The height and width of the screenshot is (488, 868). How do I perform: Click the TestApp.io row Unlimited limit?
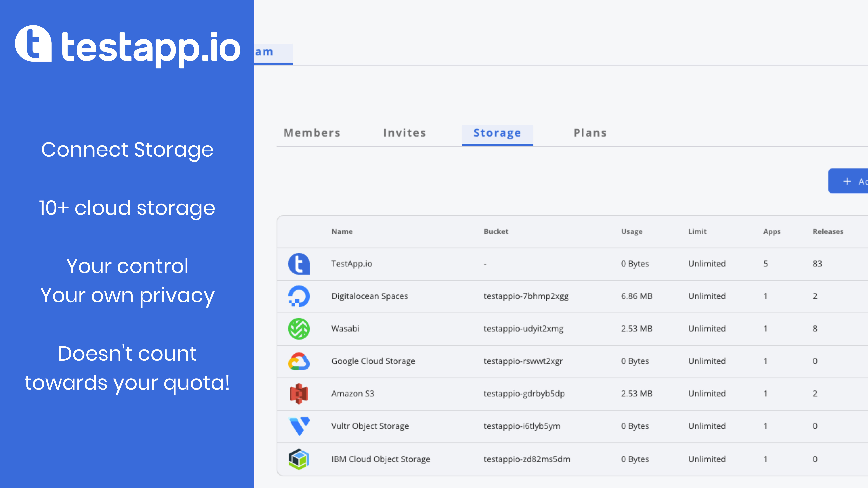[x=707, y=263]
